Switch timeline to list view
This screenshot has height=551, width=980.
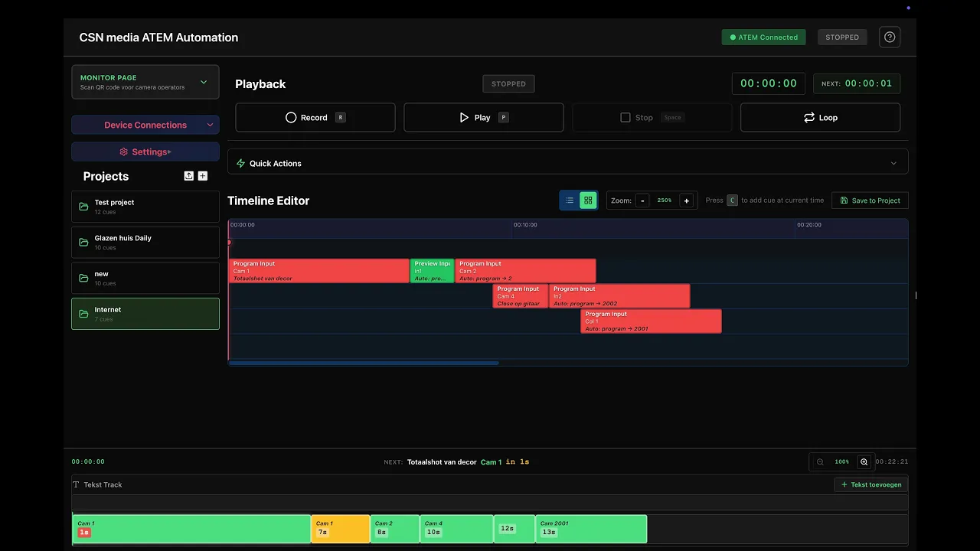[570, 201]
